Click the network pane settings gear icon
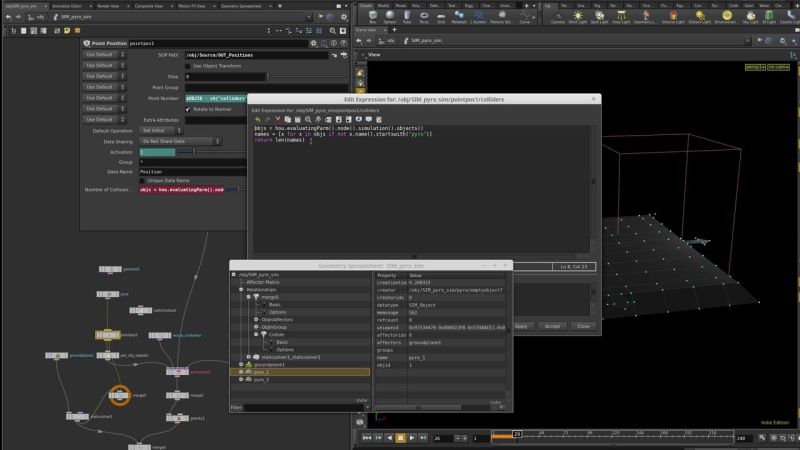The width and height of the screenshot is (800, 450). coord(344,17)
